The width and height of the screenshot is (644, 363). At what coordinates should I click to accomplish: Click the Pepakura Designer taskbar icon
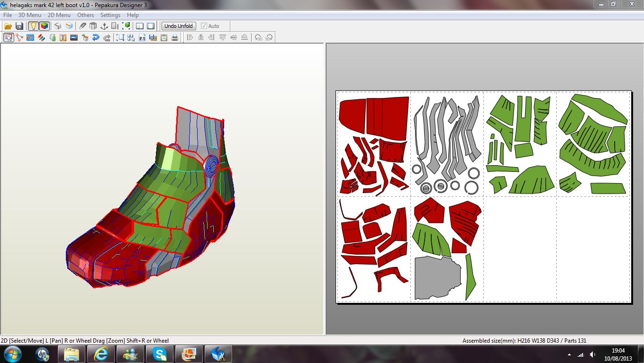point(218,354)
